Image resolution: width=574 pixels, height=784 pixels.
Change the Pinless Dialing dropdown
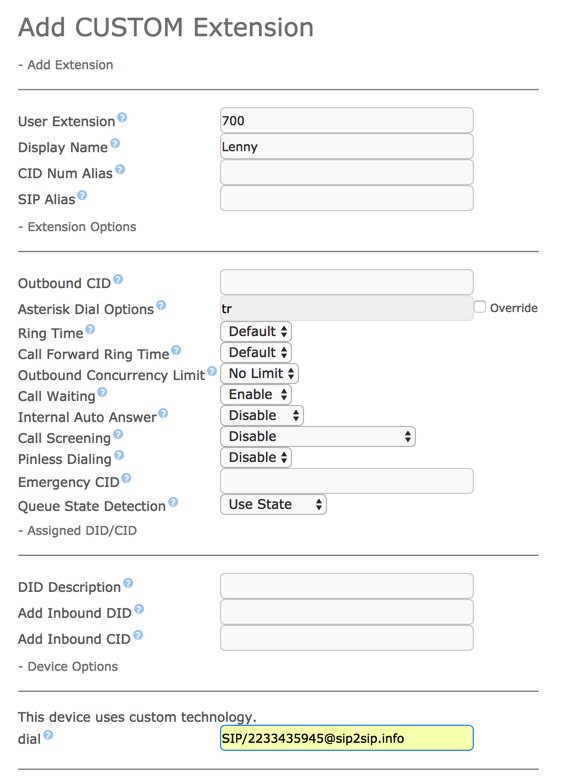(x=256, y=458)
